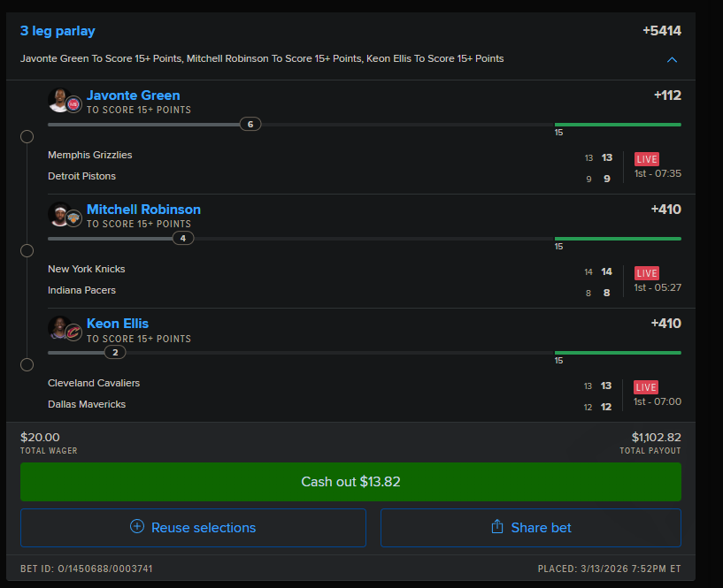Click Indiana Pacers team name
723x588 pixels.
[x=81, y=290]
